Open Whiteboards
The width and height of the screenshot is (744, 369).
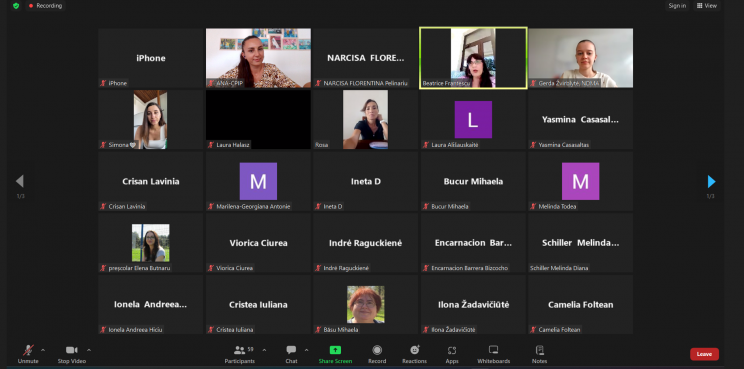(493, 354)
